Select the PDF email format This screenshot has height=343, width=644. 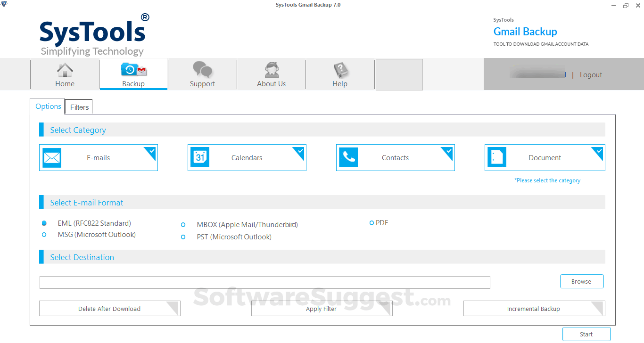tap(372, 222)
